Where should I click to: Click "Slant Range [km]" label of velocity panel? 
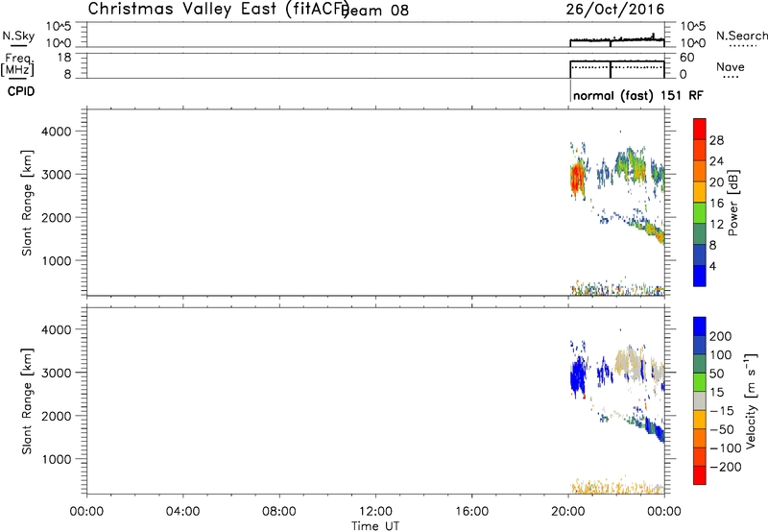(x=27, y=401)
